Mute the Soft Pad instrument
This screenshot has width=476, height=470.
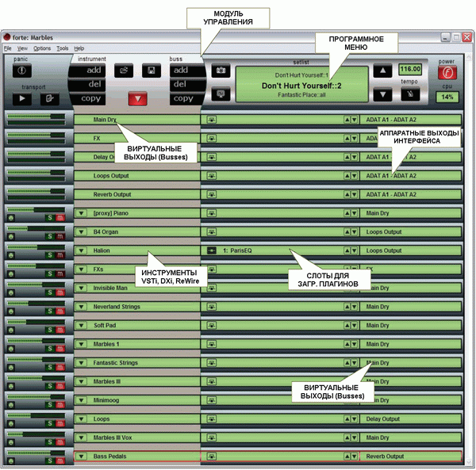(60, 330)
